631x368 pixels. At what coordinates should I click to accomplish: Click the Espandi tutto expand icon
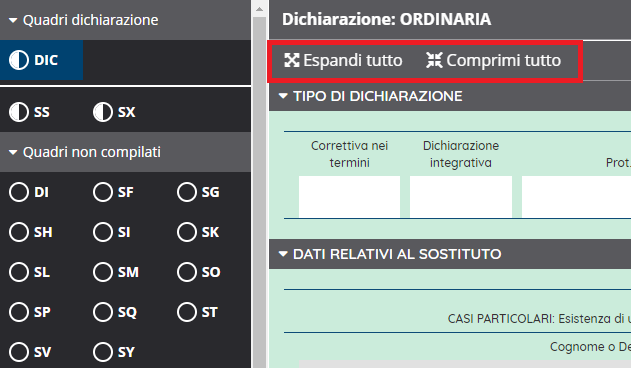[x=292, y=60]
